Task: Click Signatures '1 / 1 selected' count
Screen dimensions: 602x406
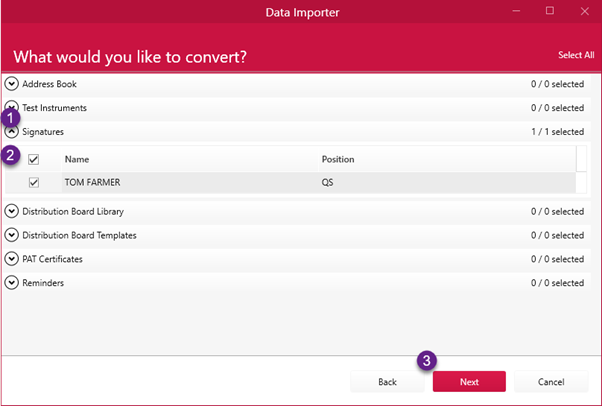Action: coord(557,132)
